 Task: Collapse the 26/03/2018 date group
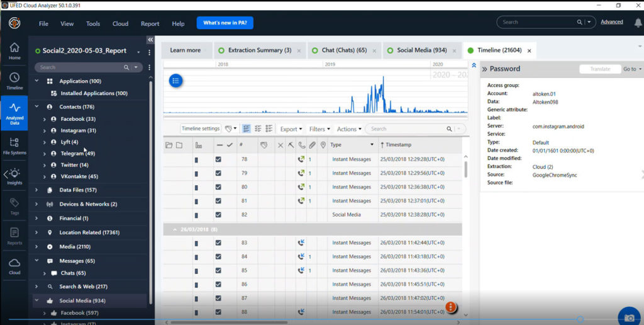tap(175, 229)
